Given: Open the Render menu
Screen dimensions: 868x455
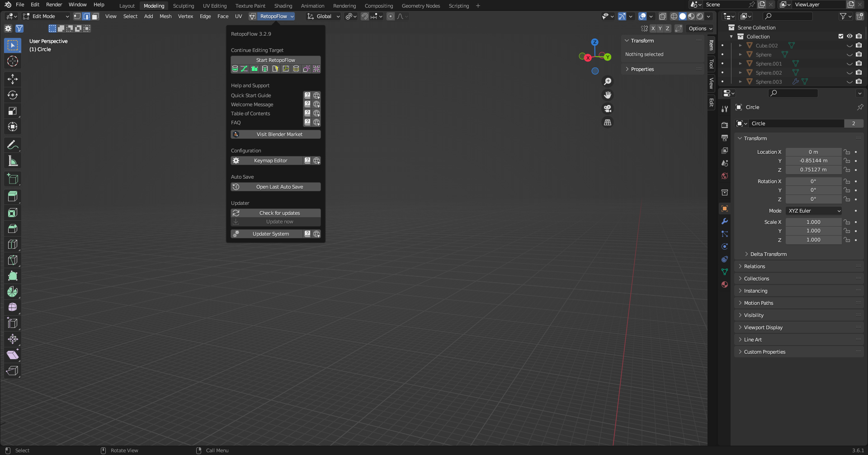Looking at the screenshot, I should 54,5.
